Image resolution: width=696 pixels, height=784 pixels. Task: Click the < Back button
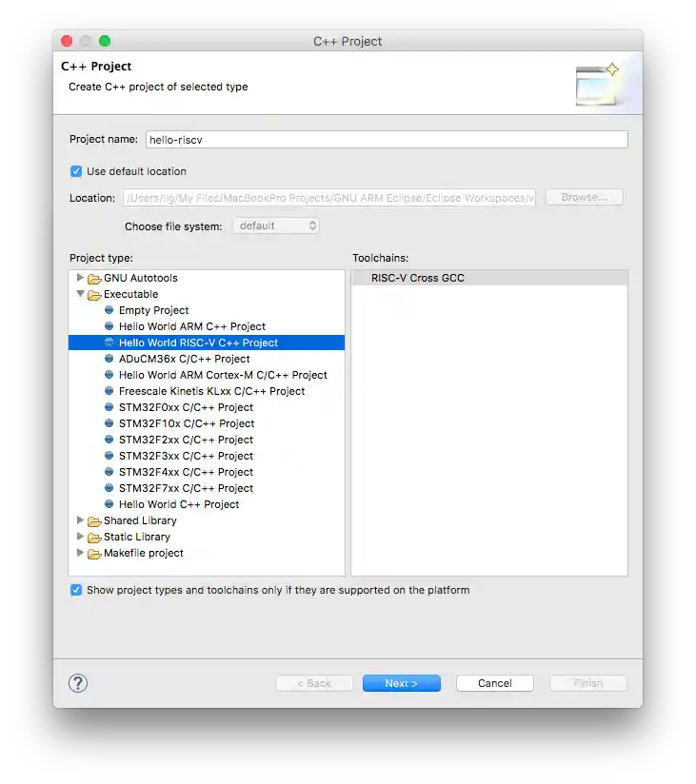(x=314, y=683)
